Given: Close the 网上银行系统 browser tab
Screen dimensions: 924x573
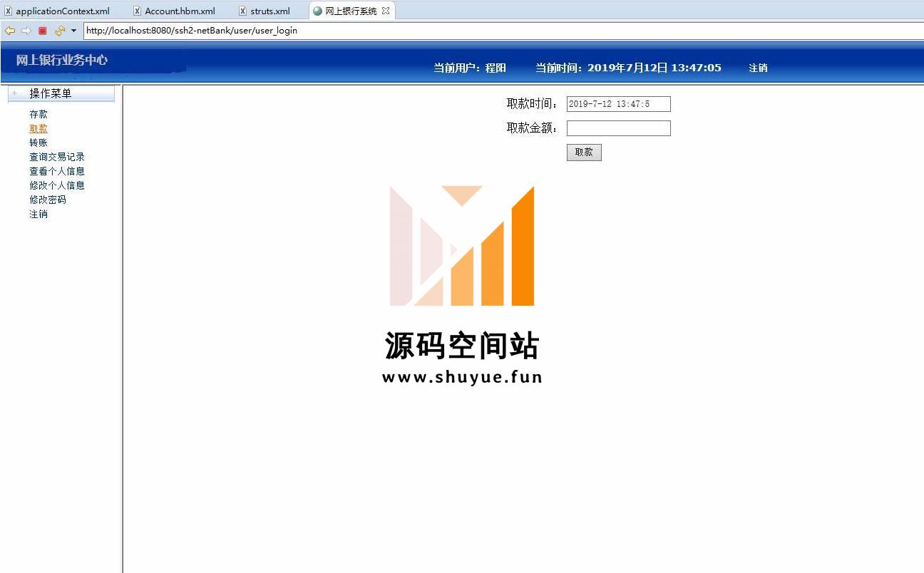Looking at the screenshot, I should tap(386, 11).
